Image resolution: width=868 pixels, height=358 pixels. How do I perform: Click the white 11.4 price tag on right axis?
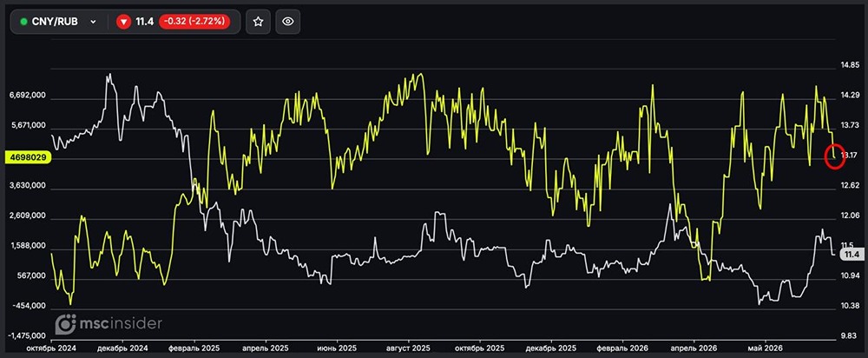[851, 255]
